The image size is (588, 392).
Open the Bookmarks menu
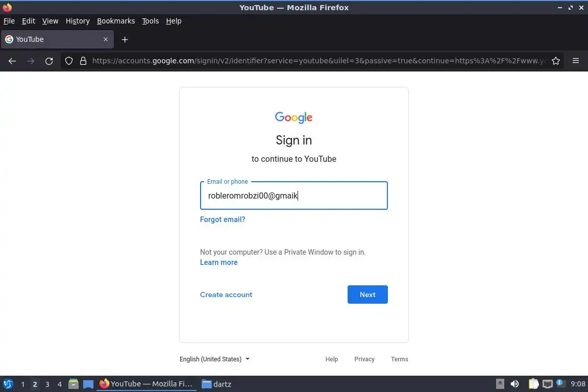pyautogui.click(x=116, y=21)
